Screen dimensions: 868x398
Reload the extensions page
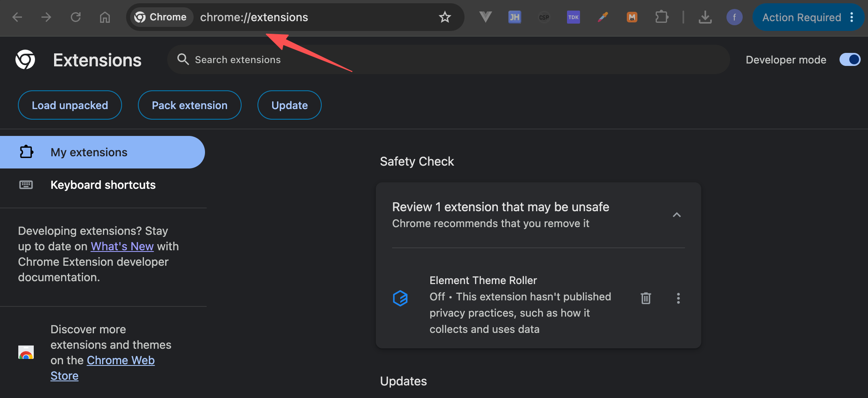[x=76, y=17]
